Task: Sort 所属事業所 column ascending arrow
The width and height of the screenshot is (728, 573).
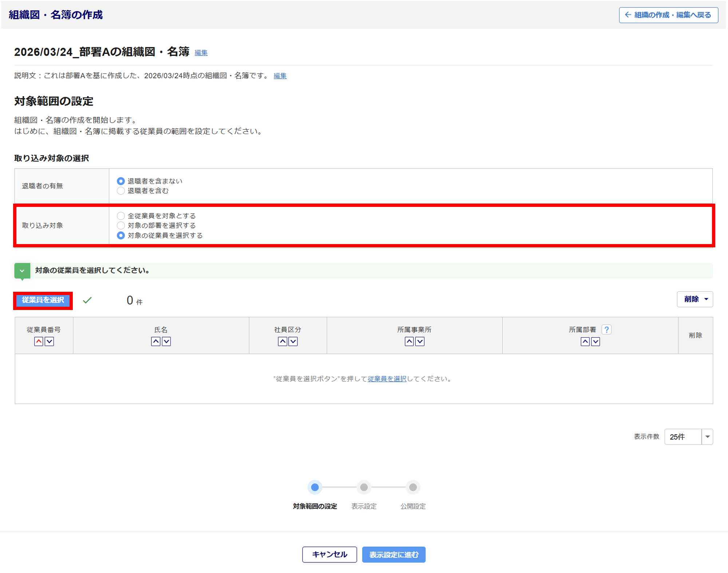Action: tap(409, 341)
